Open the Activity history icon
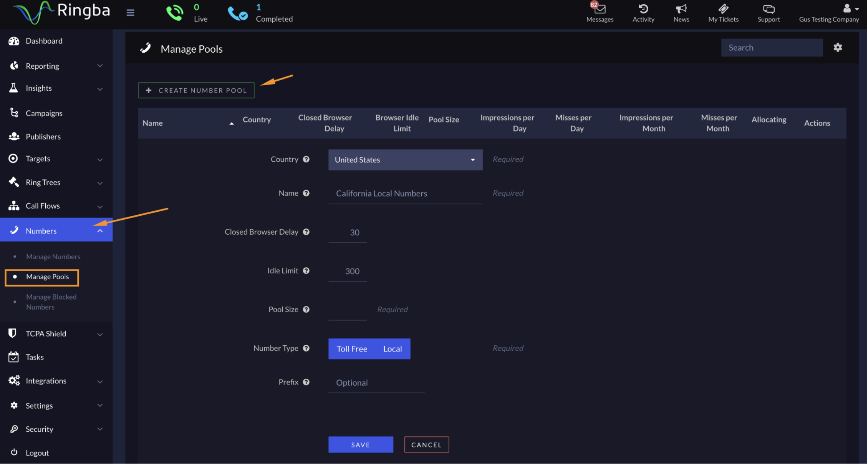868x464 pixels. tap(643, 9)
